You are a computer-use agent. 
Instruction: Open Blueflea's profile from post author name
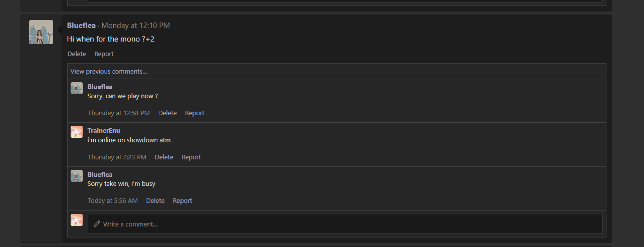click(81, 26)
